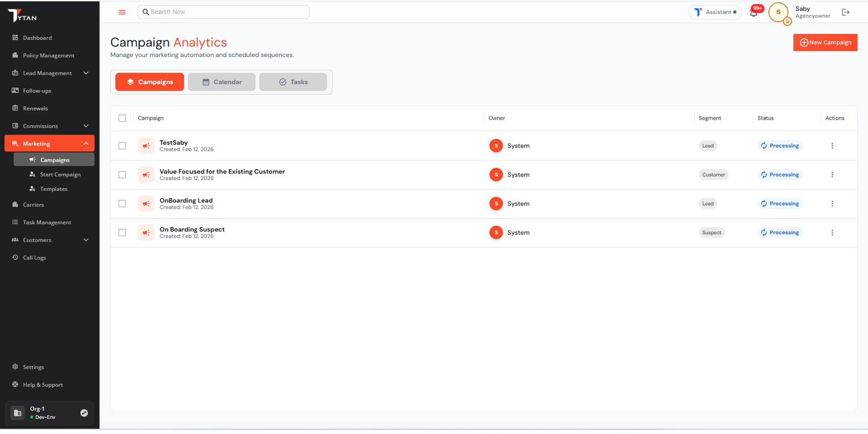Click the Policy Management sidebar icon
Image resolution: width=868 pixels, height=434 pixels.
(15, 55)
